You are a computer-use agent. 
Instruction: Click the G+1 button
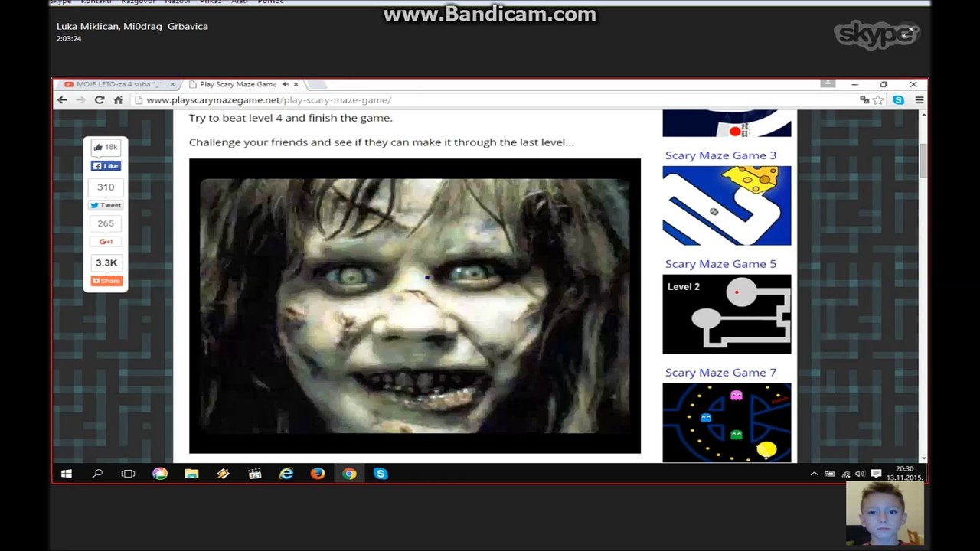click(106, 242)
